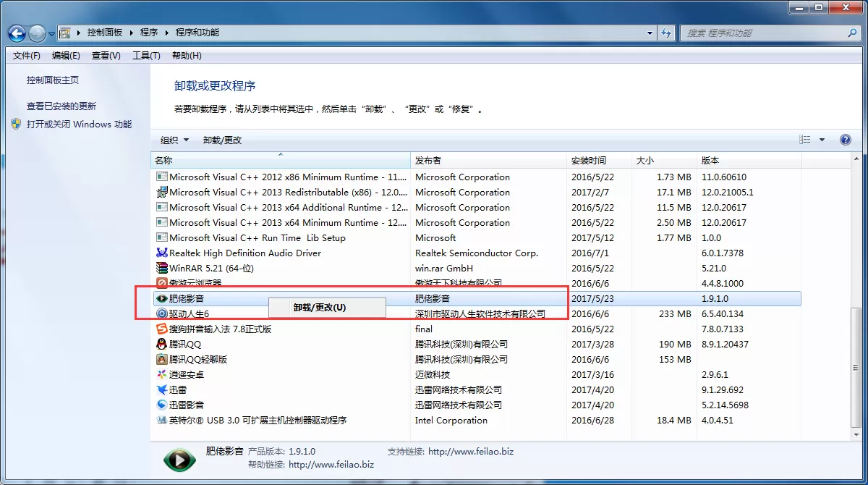Click the blue help question mark icon

[x=845, y=140]
